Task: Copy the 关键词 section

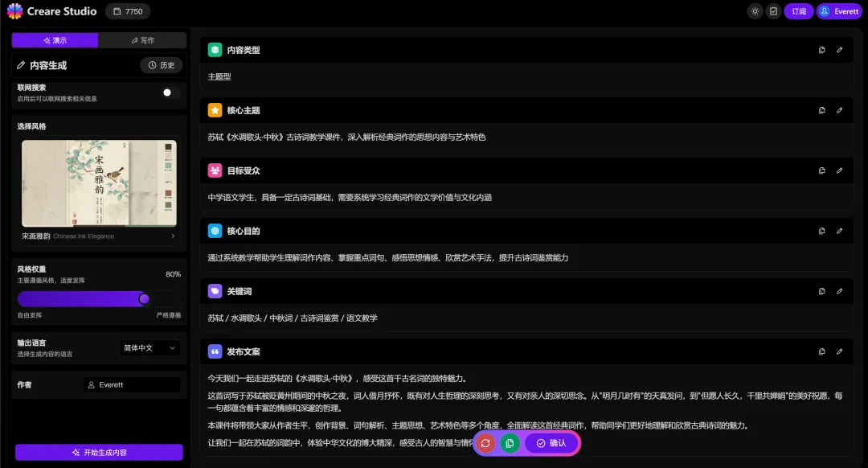Action: pyautogui.click(x=822, y=291)
